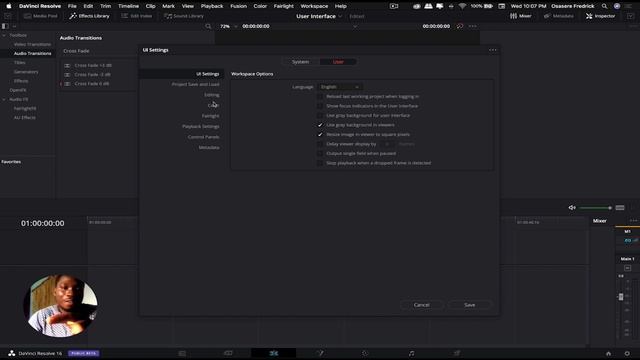This screenshot has height=360, width=640.
Task: Uncheck Resize image in viewer to square pixels
Action: 320,135
